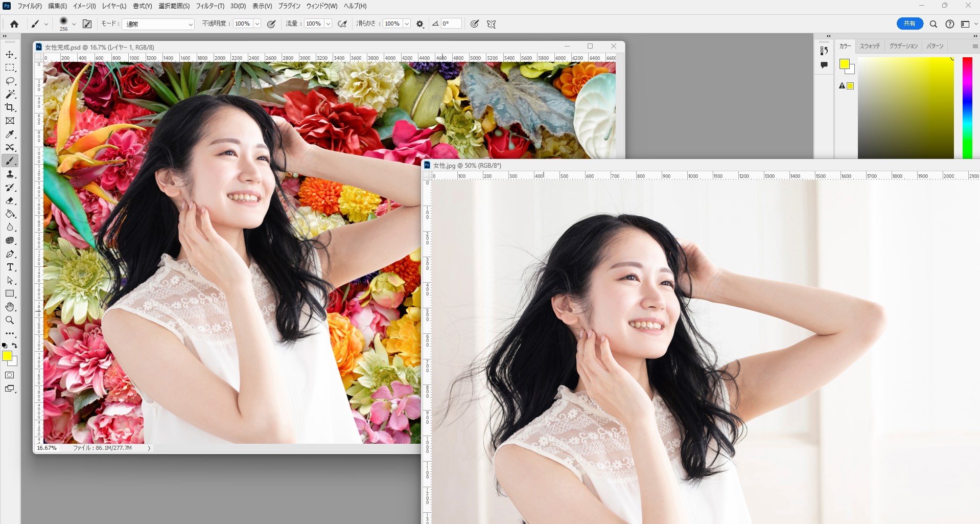Open the ウィンドウ(W) menu

click(x=322, y=6)
